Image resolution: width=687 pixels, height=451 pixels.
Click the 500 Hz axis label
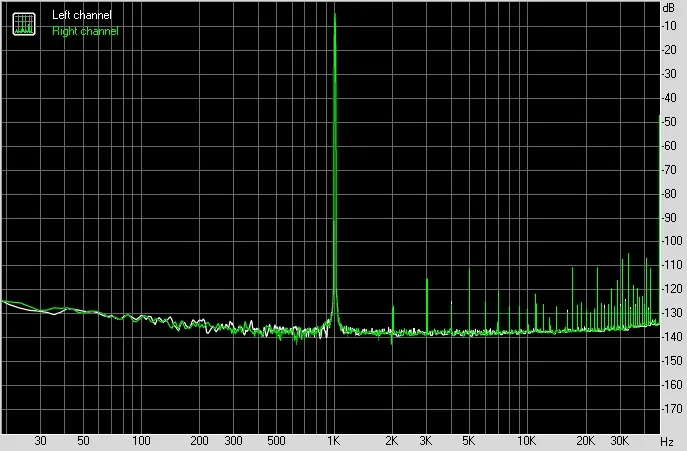(276, 440)
